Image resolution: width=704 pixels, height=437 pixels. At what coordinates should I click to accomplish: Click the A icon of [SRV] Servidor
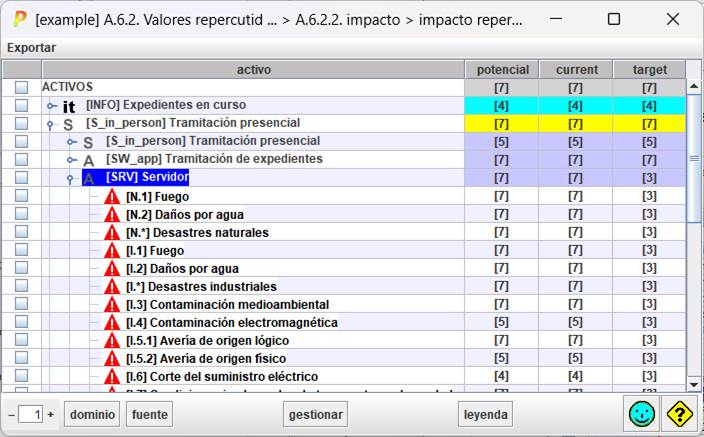pos(88,178)
